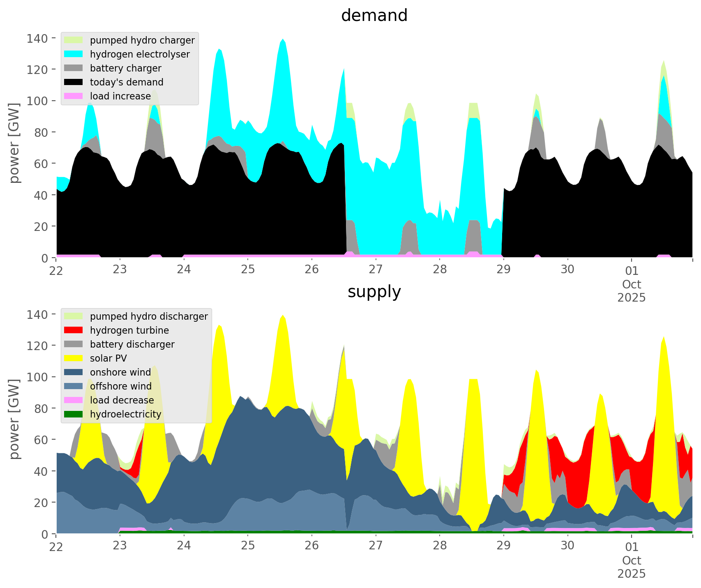Select the battery charger legend label
The height and width of the screenshot is (588, 701).
click(126, 68)
